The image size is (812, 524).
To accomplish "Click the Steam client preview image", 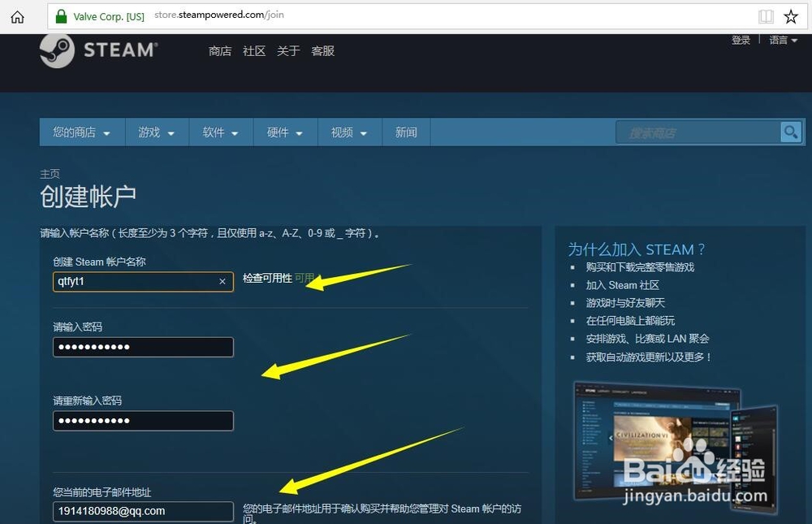I will click(x=676, y=448).
